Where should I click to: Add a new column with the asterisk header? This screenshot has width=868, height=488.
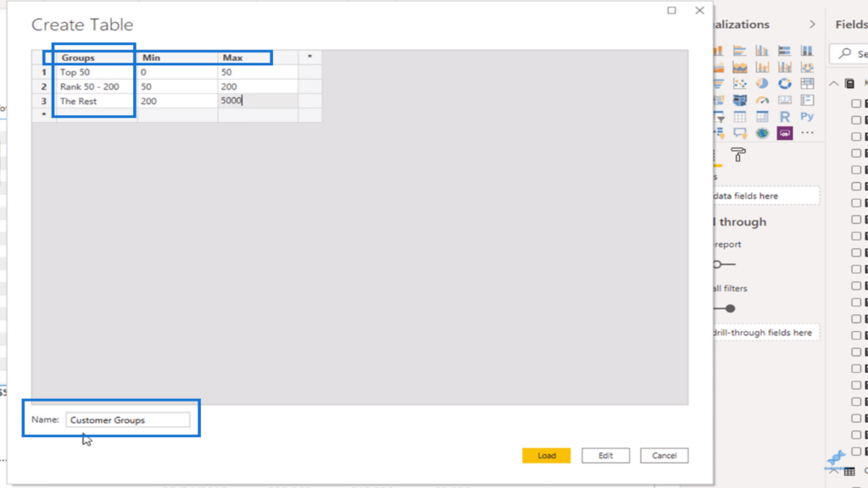(310, 57)
